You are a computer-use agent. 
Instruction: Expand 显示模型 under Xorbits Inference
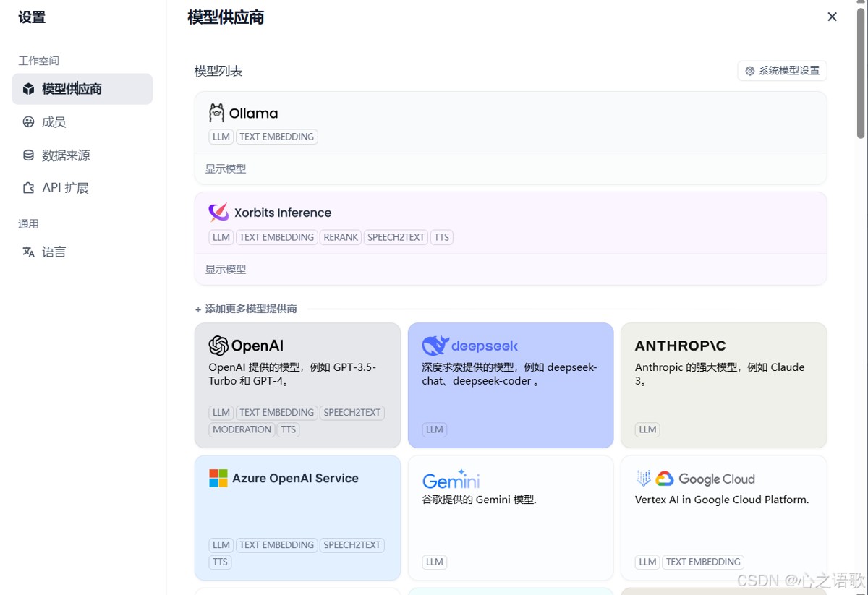click(x=226, y=270)
